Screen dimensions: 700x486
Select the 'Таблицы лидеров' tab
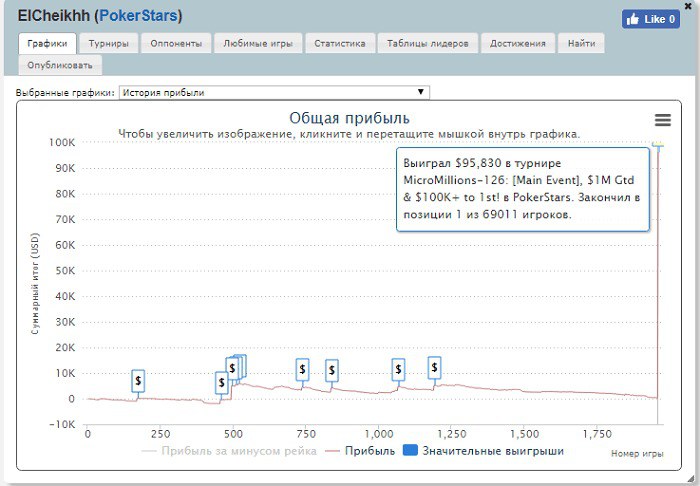coord(427,44)
